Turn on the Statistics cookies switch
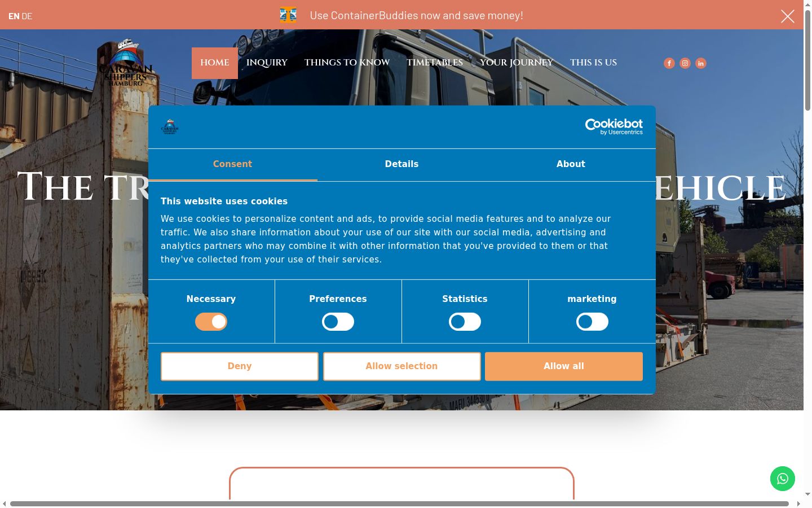 [x=465, y=322]
